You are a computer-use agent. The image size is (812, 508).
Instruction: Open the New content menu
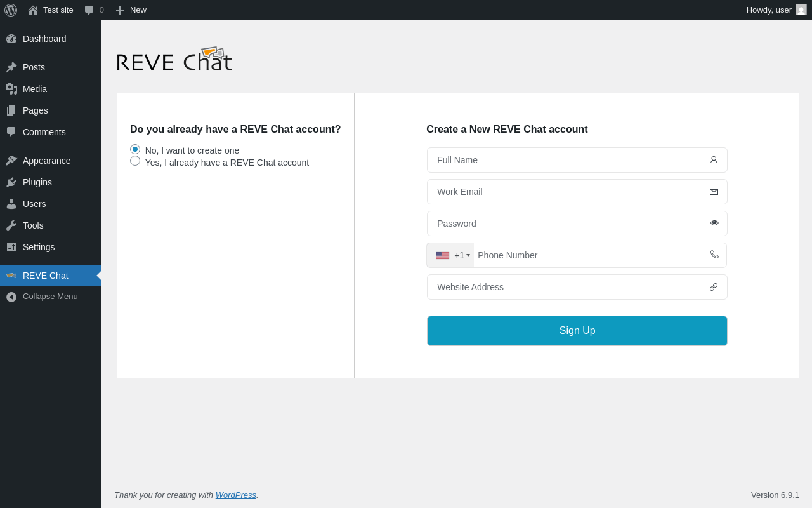131,10
